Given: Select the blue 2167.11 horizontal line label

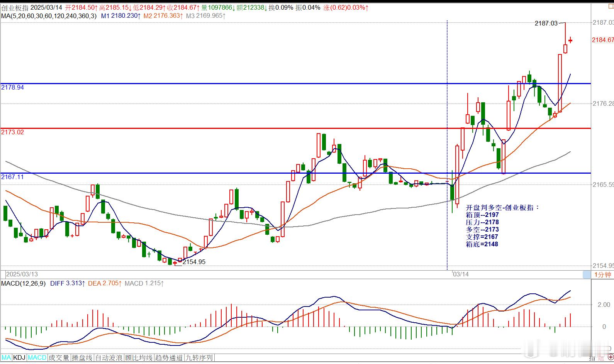Looking at the screenshot, I should (12, 177).
